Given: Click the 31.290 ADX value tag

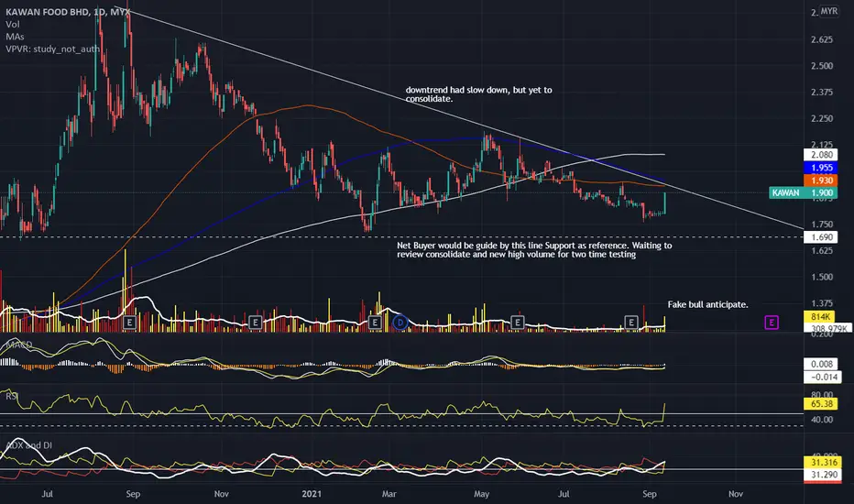Looking at the screenshot, I should [823, 475].
